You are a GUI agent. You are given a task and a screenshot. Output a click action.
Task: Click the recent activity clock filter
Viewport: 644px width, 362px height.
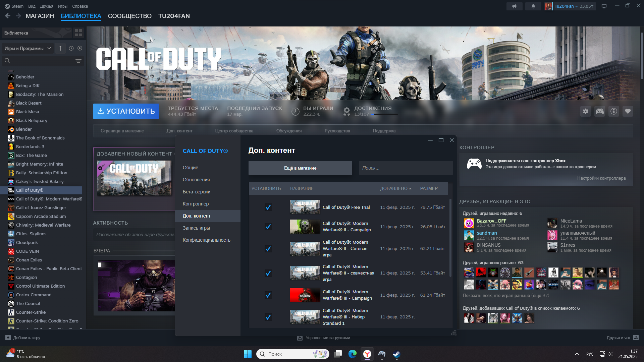(x=71, y=48)
